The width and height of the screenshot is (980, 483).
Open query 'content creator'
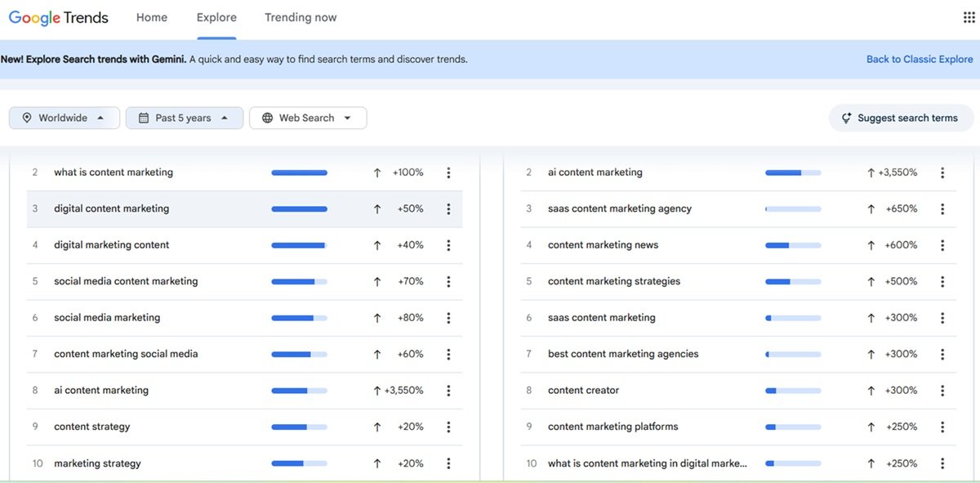[584, 390]
